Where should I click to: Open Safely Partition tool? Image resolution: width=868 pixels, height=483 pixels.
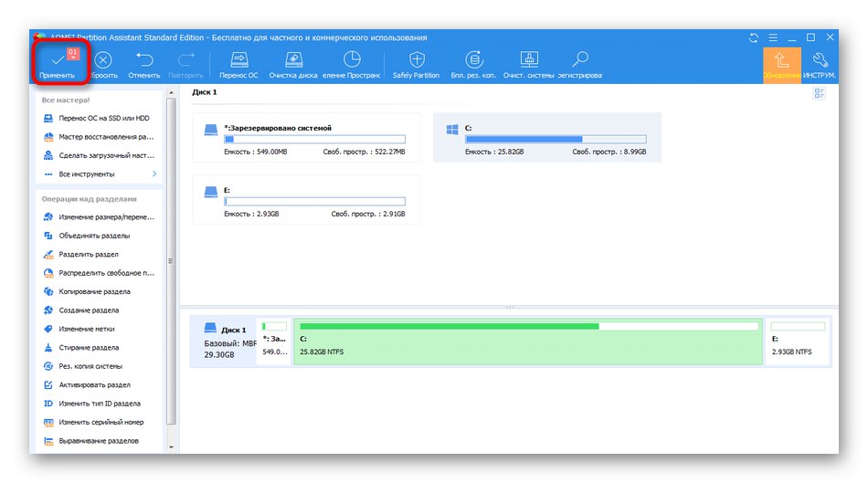point(416,65)
